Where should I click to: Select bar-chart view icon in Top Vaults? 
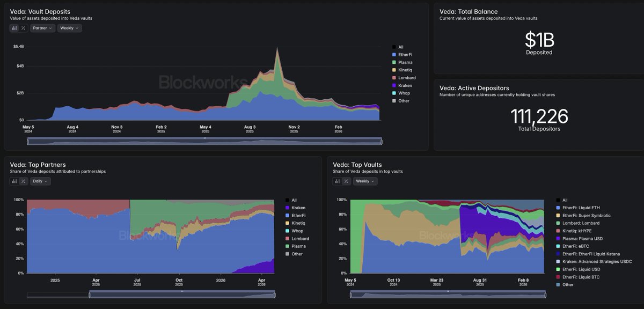[338, 181]
